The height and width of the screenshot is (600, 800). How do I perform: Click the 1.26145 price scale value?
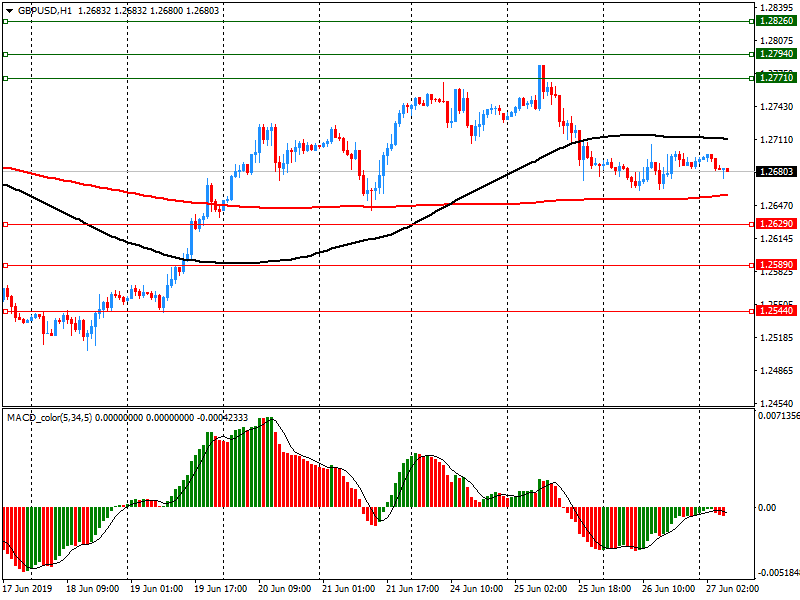777,239
